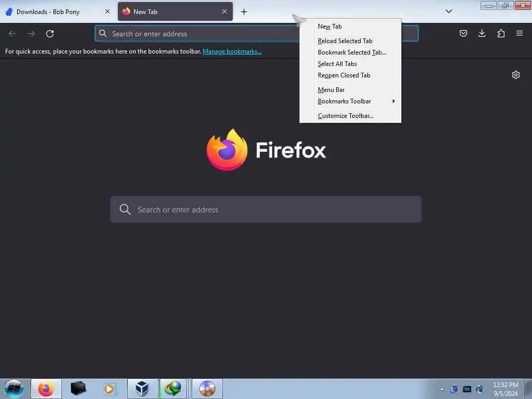Show hidden system tray icons arrow
Viewport: 532px width, 399px height.
pos(442,389)
